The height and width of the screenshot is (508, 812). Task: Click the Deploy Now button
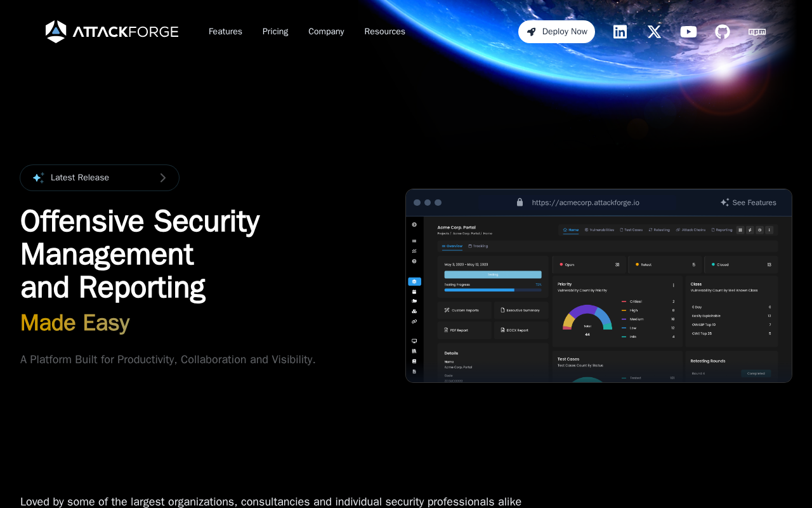point(556,32)
